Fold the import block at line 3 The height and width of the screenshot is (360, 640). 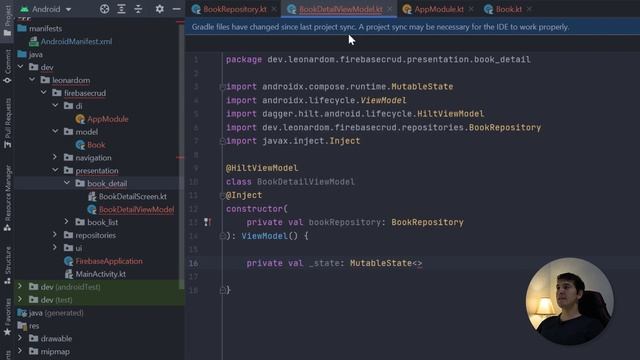[x=222, y=87]
